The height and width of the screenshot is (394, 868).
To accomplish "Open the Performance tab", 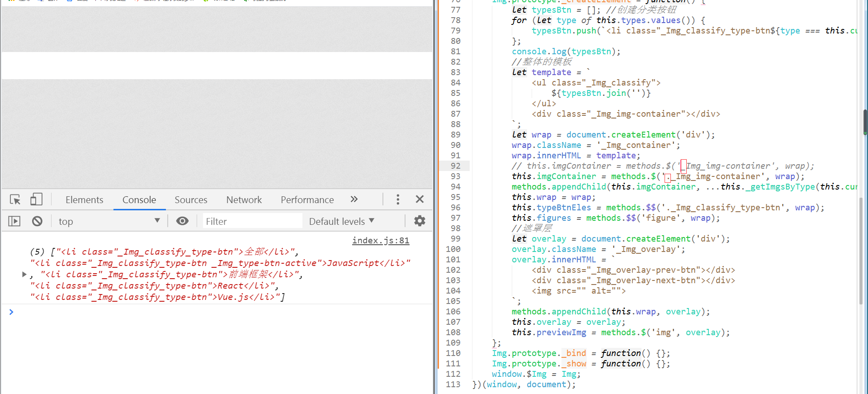I will (307, 199).
